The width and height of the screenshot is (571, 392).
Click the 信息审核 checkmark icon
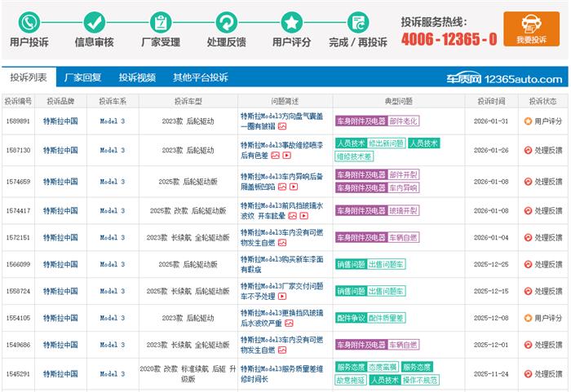coord(95,22)
